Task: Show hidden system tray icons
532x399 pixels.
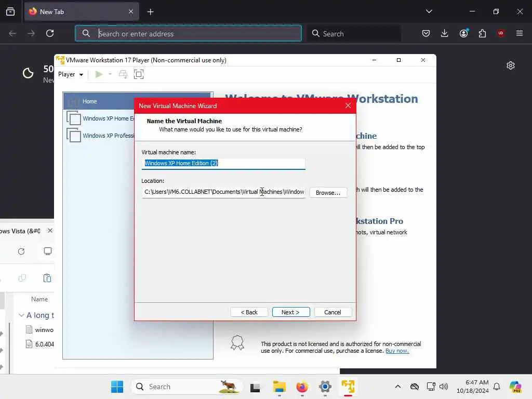Action: point(397,387)
